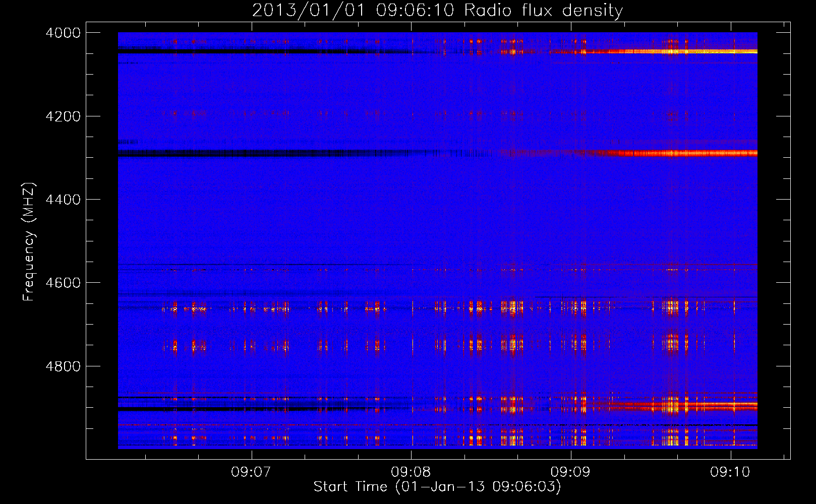The width and height of the screenshot is (816, 504).
Task: Click the 09:10 time axis label
Action: point(730,472)
